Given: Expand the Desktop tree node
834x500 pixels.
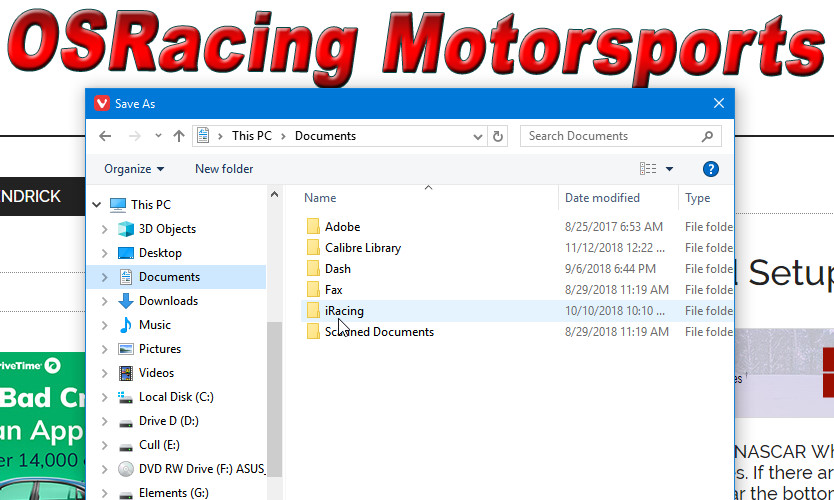Looking at the screenshot, I should 104,253.
